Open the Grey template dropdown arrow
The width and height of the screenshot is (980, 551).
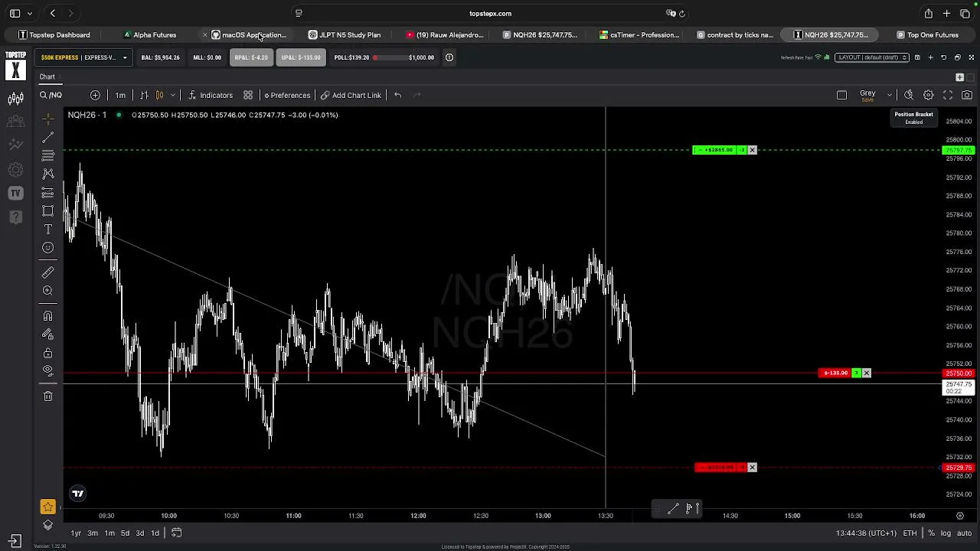[x=889, y=95]
